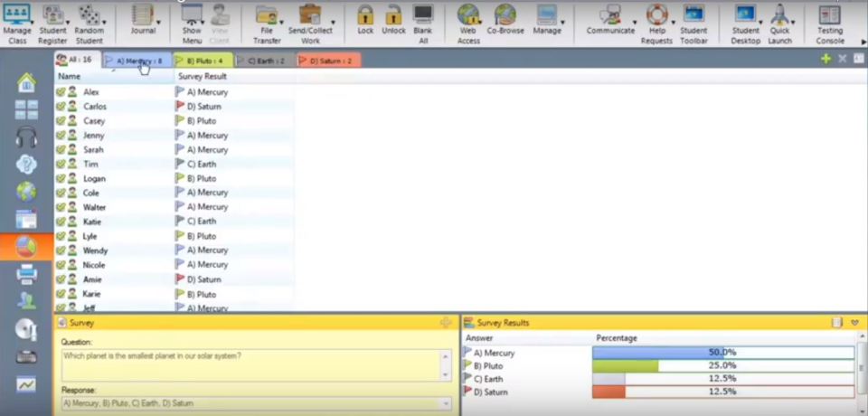Sort by the Survey Result column header
Screen dimensions: 868x416
(234, 77)
